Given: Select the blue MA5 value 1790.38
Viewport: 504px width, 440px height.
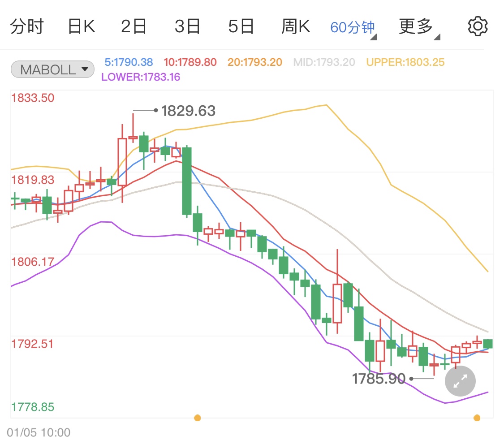Looking at the screenshot, I should 129,62.
